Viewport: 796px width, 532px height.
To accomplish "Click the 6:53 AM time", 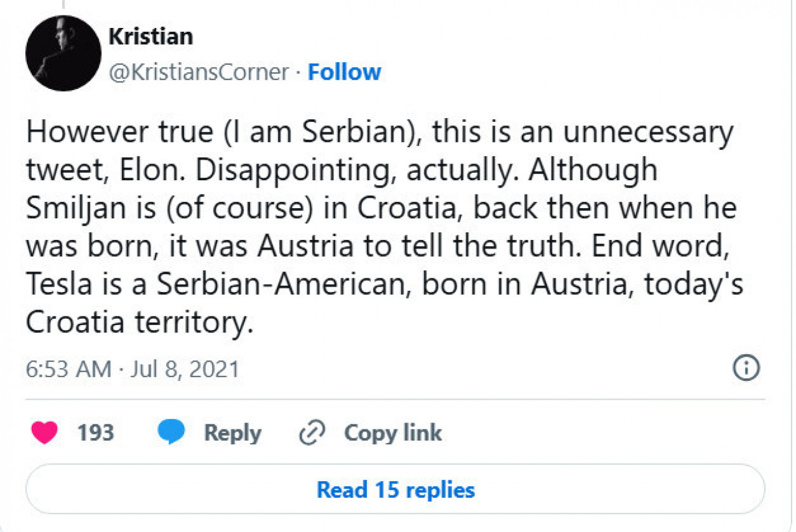I will click(x=68, y=369).
